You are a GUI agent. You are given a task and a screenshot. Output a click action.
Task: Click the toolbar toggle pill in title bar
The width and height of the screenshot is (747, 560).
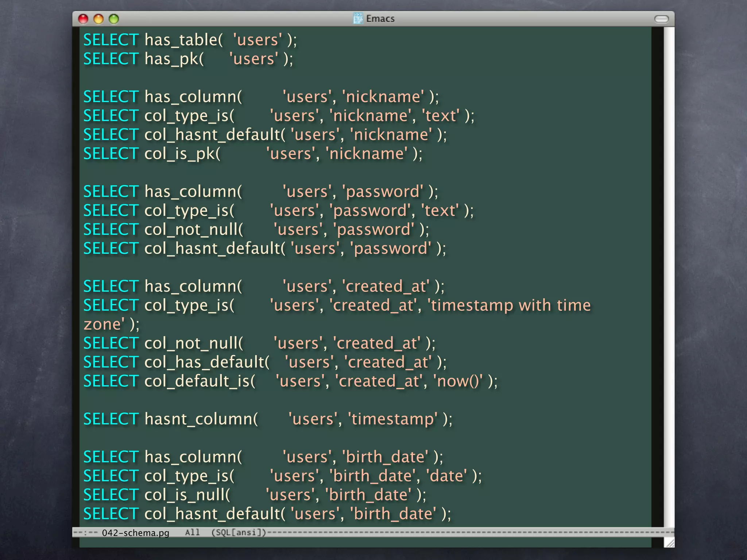pos(661,19)
